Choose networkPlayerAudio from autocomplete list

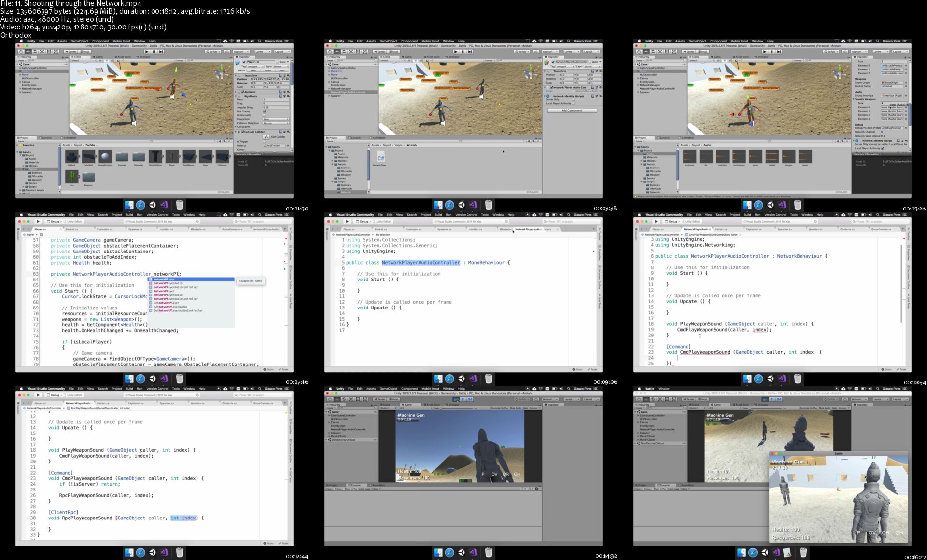coord(168,283)
